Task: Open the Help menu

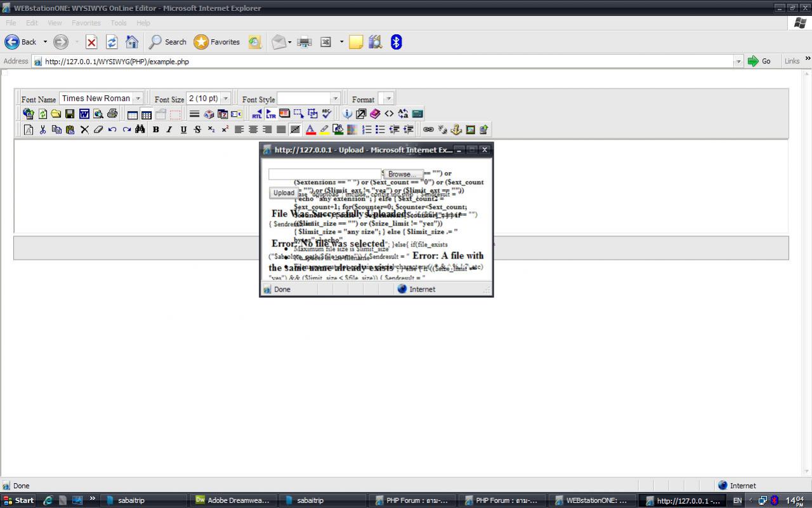Action: click(x=143, y=23)
